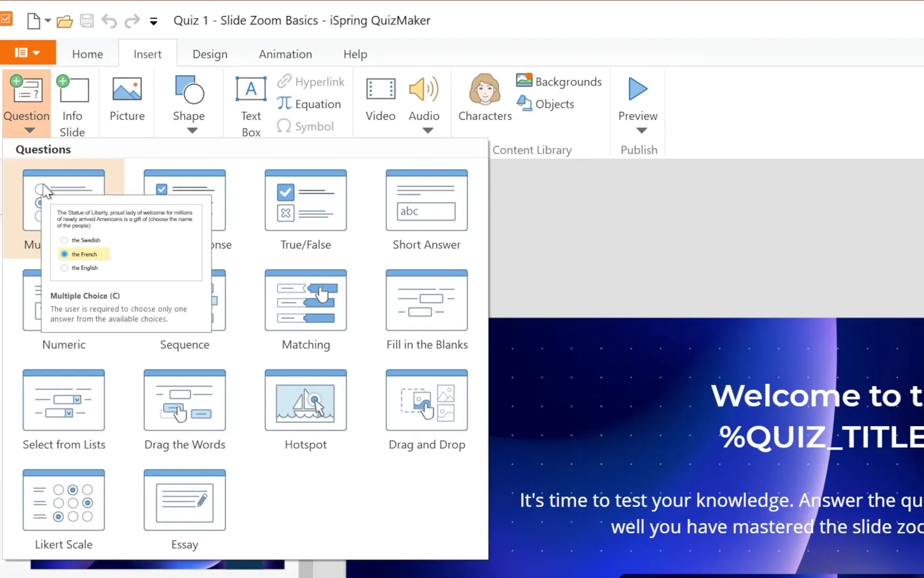Insert a Picture from the ribbon
924x578 pixels.
127,99
